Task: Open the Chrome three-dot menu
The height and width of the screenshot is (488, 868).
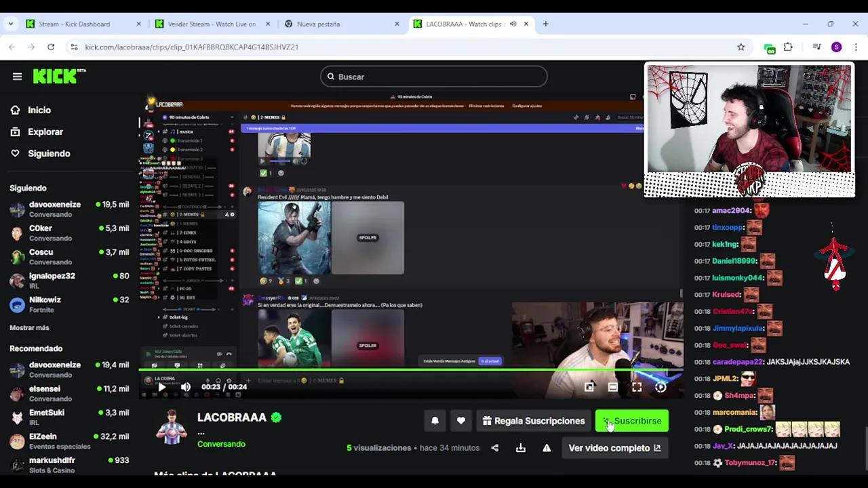Action: [x=856, y=47]
